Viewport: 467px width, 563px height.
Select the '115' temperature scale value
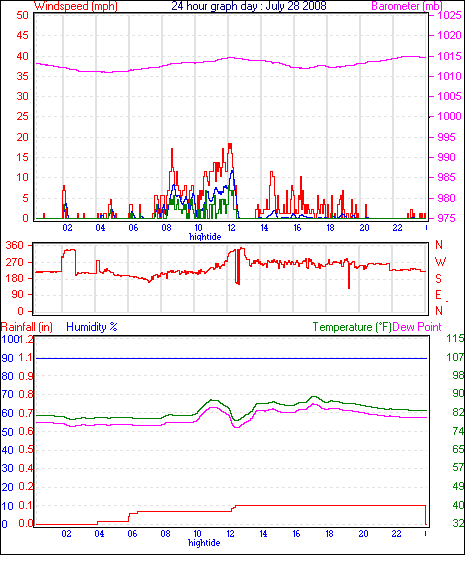455,338
